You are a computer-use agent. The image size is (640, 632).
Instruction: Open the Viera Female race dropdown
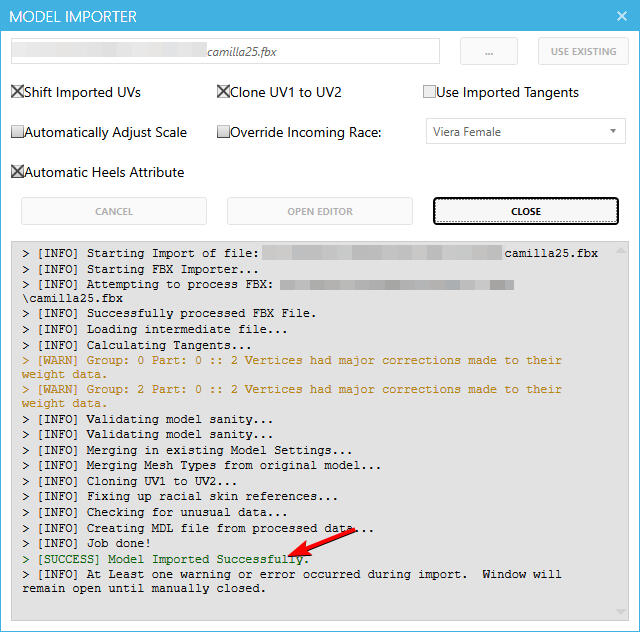click(526, 132)
